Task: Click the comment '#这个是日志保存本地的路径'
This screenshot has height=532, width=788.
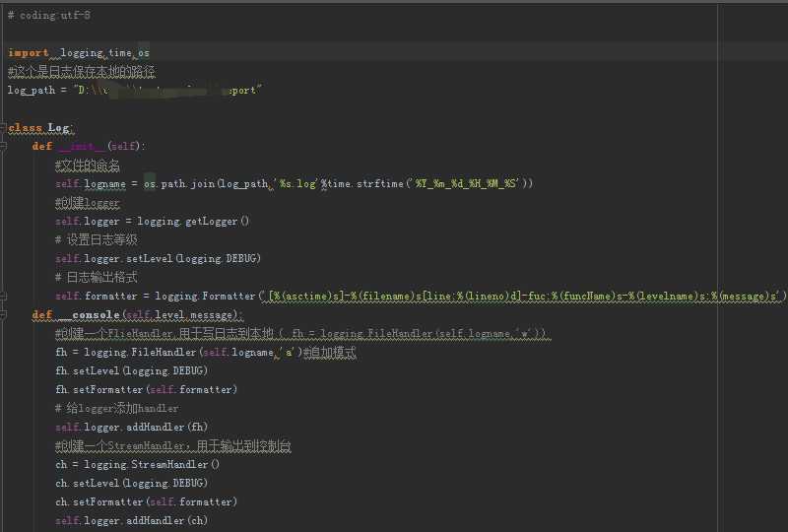Action: pyautogui.click(x=82, y=72)
